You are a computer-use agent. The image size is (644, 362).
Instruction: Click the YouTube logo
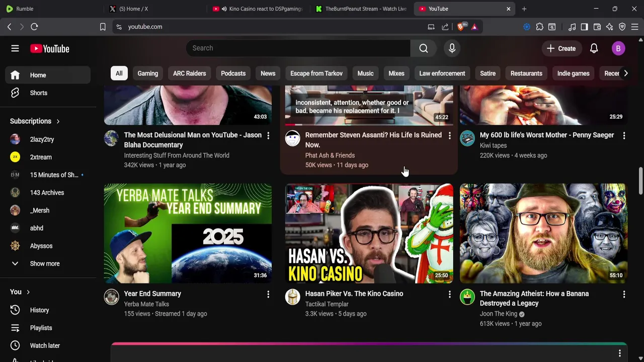pos(49,49)
